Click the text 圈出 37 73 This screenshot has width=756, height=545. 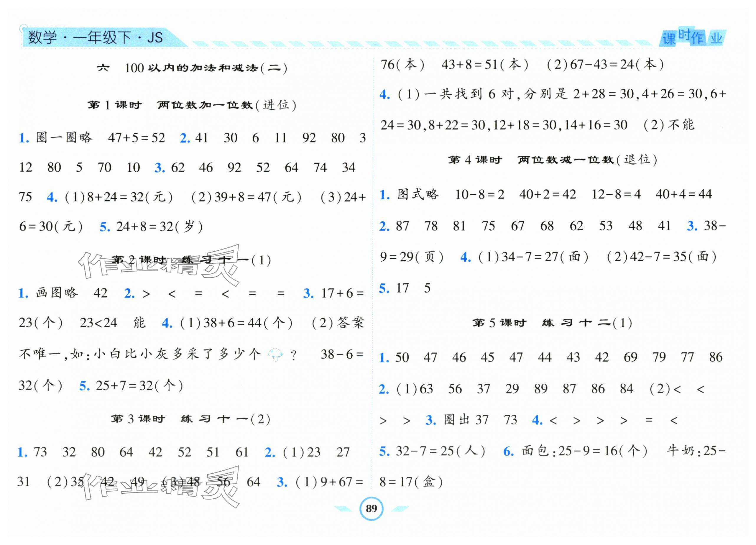tap(480, 420)
